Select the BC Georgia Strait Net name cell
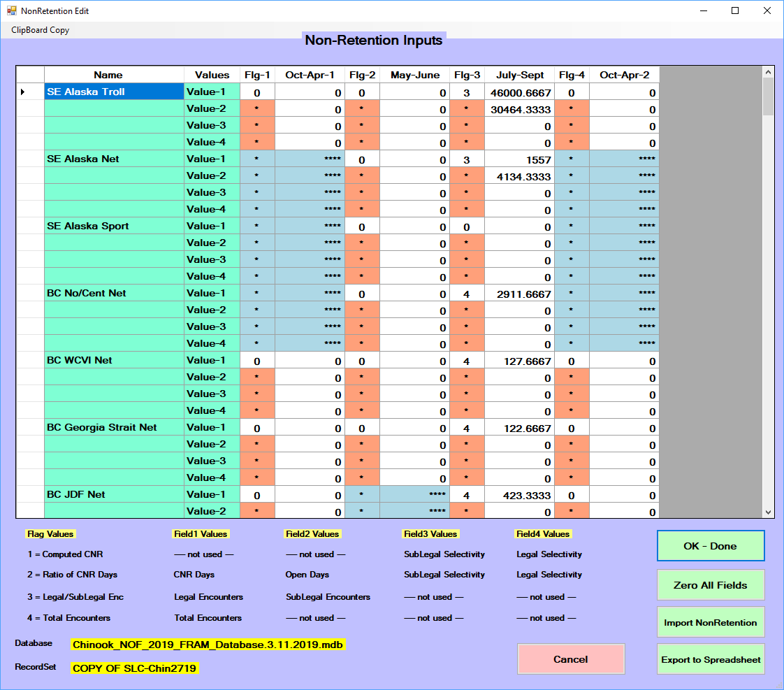The image size is (784, 690). click(114, 427)
